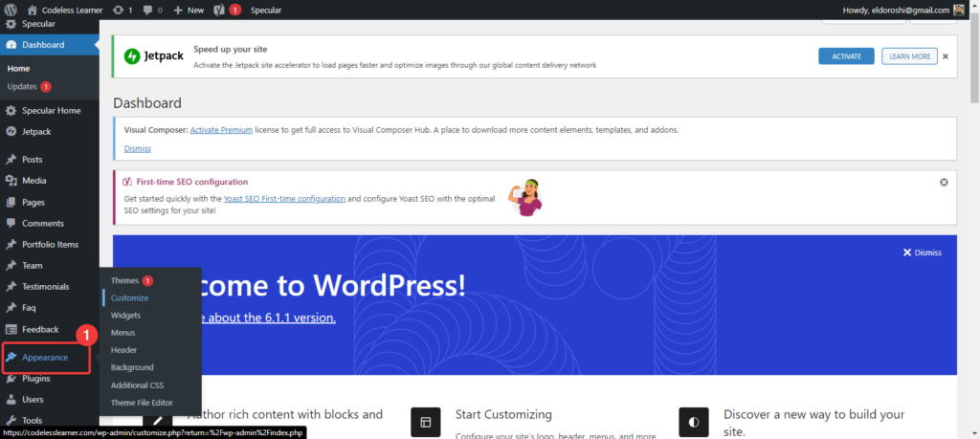This screenshot has height=439, width=980.
Task: Click the Jetpack LEARN MORE button
Action: coord(909,56)
